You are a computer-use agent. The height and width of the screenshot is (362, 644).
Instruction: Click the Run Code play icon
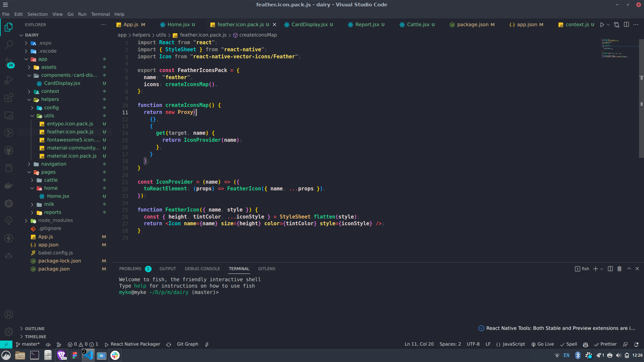(602, 24)
